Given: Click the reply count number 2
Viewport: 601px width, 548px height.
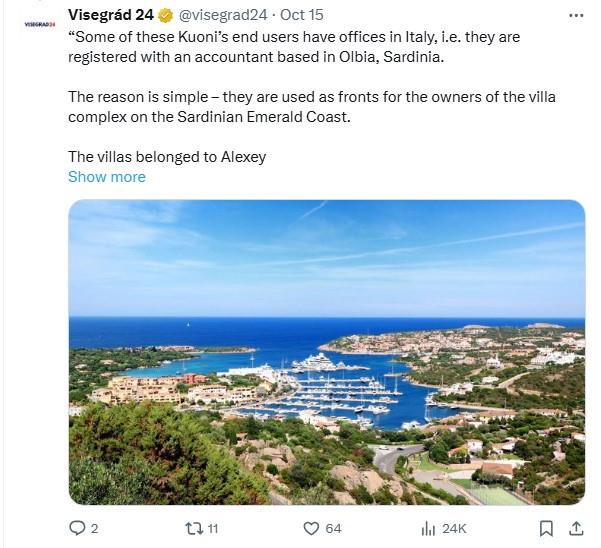Looking at the screenshot, I should pos(94,528).
